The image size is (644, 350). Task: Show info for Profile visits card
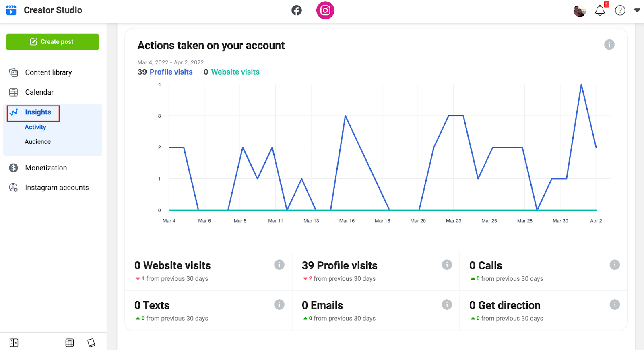(x=447, y=265)
